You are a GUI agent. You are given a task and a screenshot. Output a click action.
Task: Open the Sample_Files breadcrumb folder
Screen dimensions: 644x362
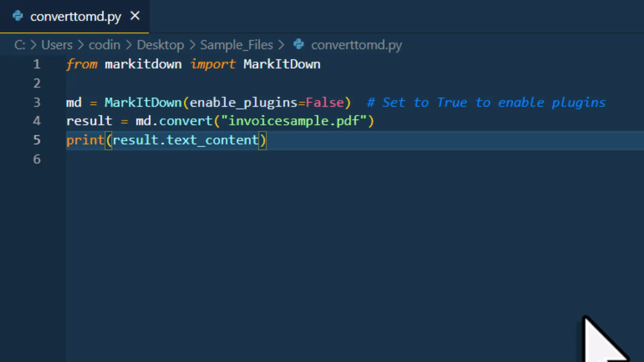[x=236, y=45]
